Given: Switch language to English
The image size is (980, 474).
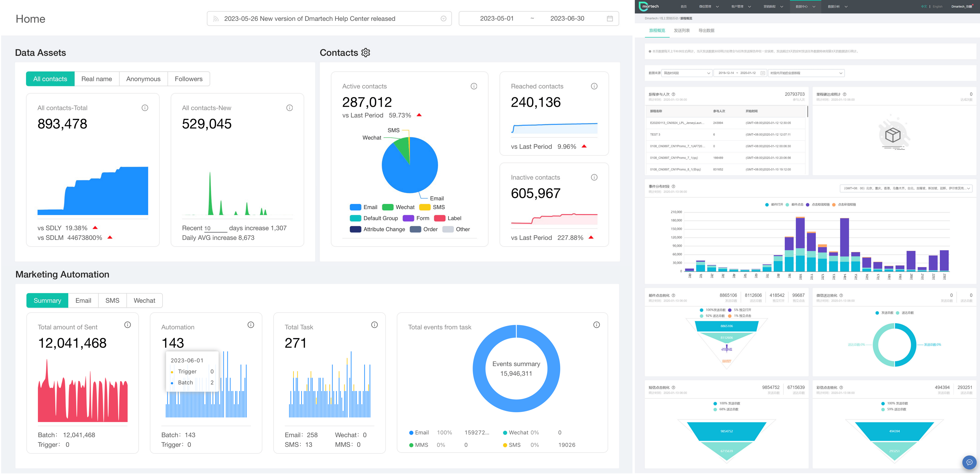Looking at the screenshot, I should (937, 6).
